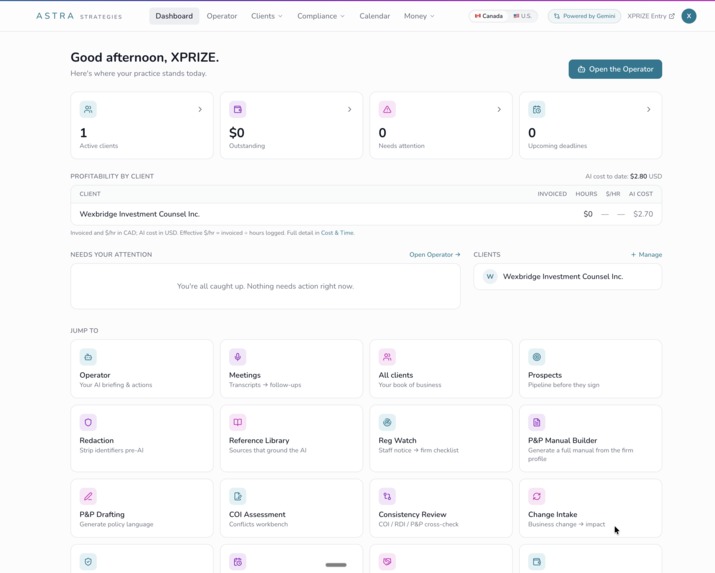Image resolution: width=715 pixels, height=573 pixels.
Task: Click the Redaction shield icon
Action: point(88,422)
